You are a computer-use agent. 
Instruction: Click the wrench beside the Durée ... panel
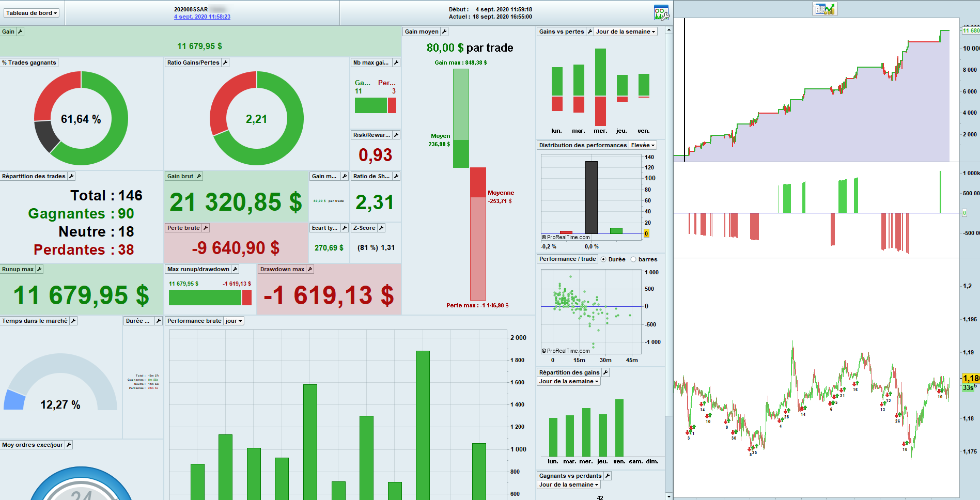click(x=159, y=321)
